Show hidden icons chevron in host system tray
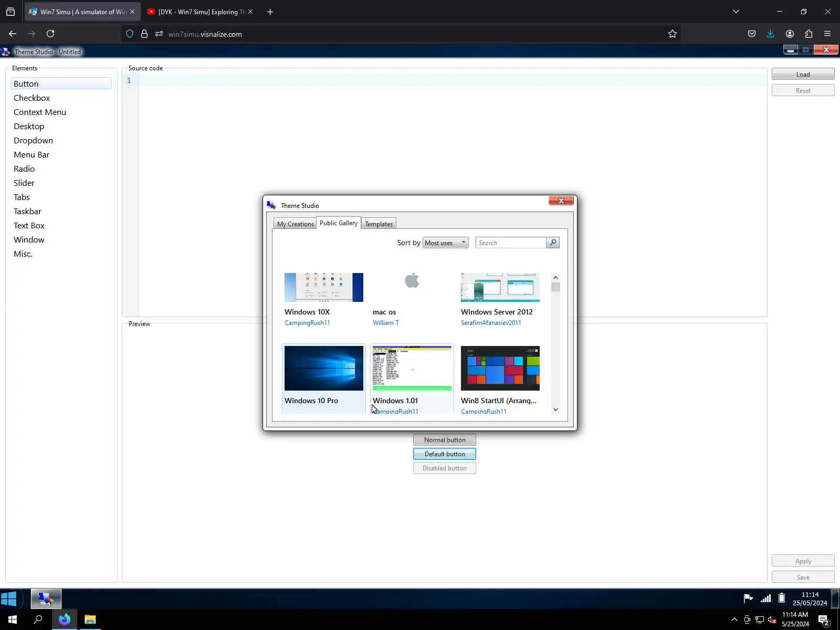The height and width of the screenshot is (630, 840). (x=734, y=619)
